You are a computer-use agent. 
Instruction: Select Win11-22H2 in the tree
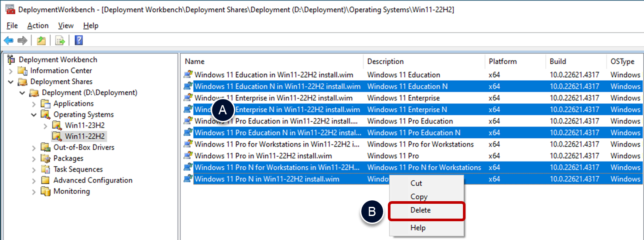[85, 137]
